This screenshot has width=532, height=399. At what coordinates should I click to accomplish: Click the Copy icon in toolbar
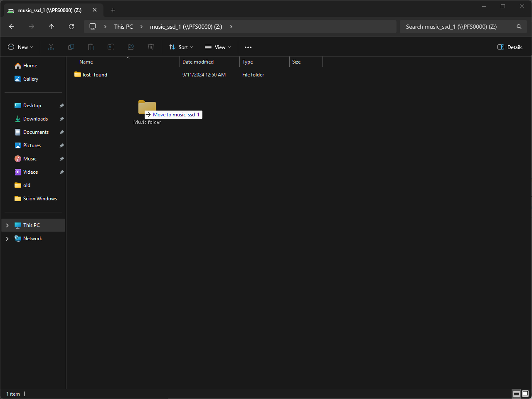(x=71, y=47)
